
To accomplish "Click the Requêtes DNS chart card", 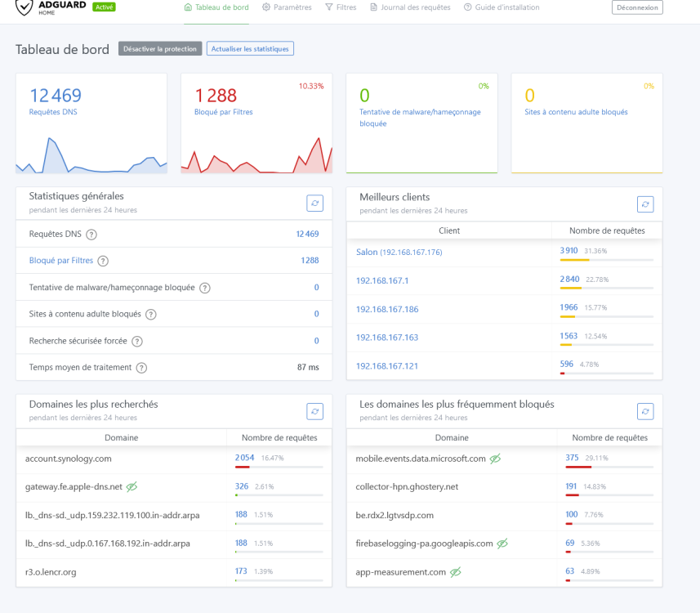I will click(91, 123).
